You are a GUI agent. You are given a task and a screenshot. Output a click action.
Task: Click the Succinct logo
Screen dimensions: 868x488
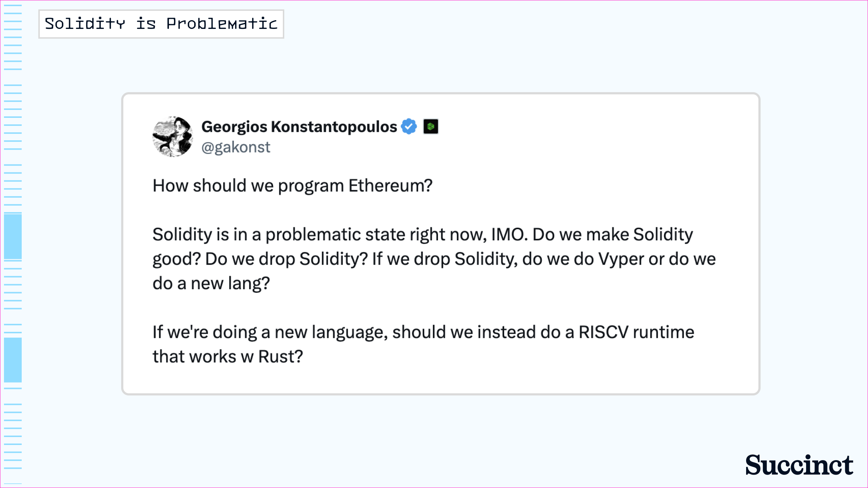pos(799,465)
